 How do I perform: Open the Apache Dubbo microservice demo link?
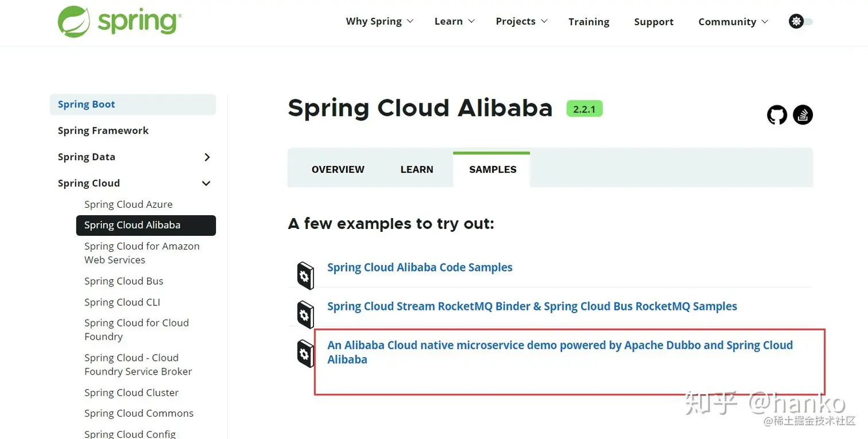(x=560, y=345)
